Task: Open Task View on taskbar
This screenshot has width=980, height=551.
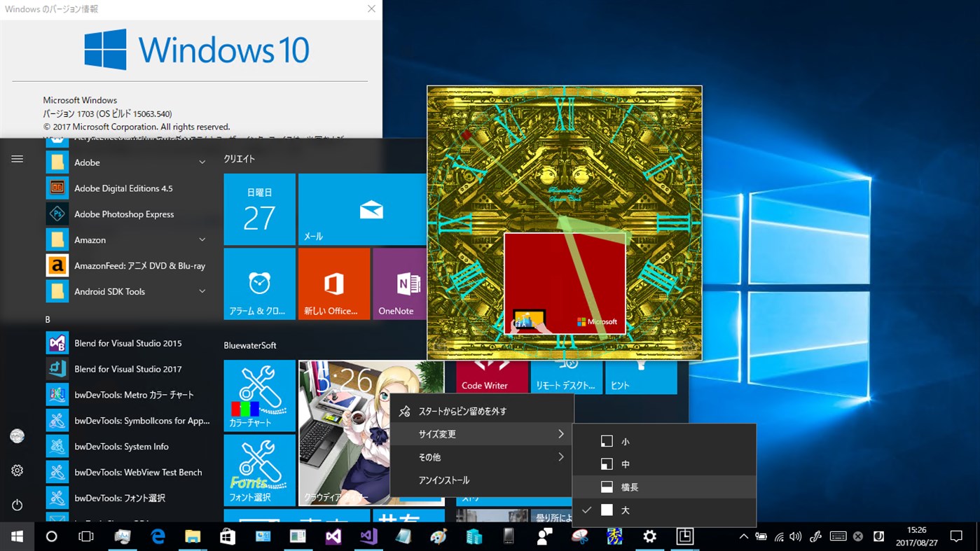Action: (86, 537)
